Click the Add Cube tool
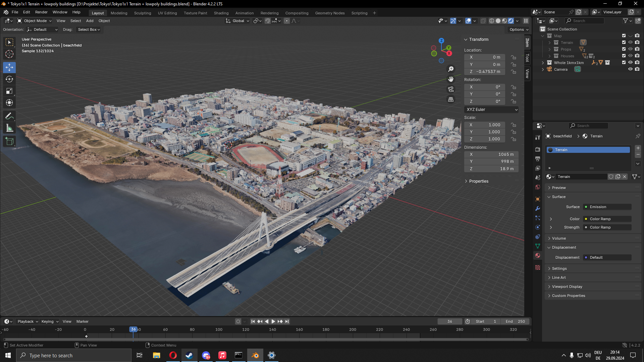The height and width of the screenshot is (362, 644). pyautogui.click(x=9, y=141)
